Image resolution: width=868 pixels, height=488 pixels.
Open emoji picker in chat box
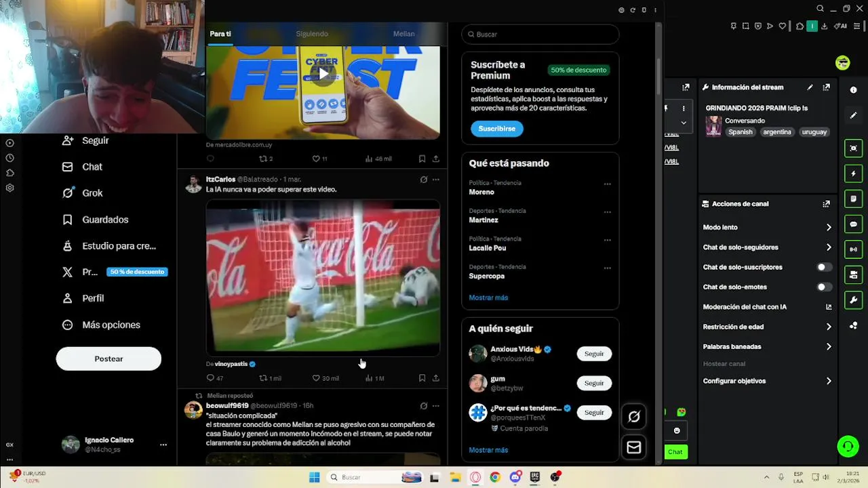point(676,430)
